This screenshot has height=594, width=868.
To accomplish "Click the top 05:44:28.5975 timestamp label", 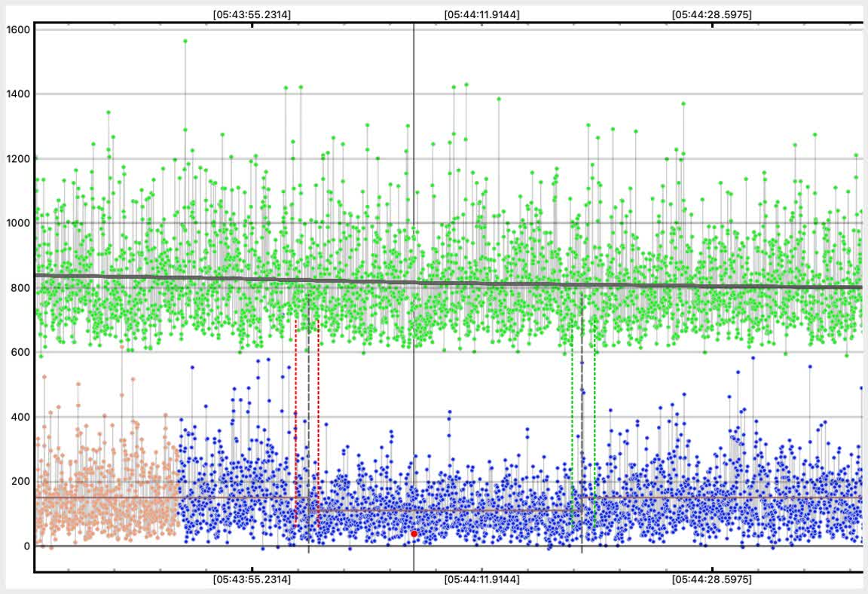I will [713, 14].
